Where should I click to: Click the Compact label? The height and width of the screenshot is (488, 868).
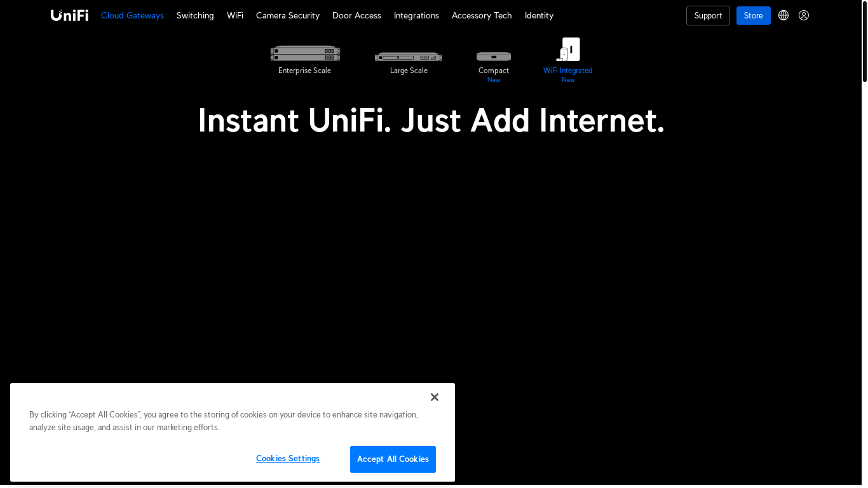(494, 71)
